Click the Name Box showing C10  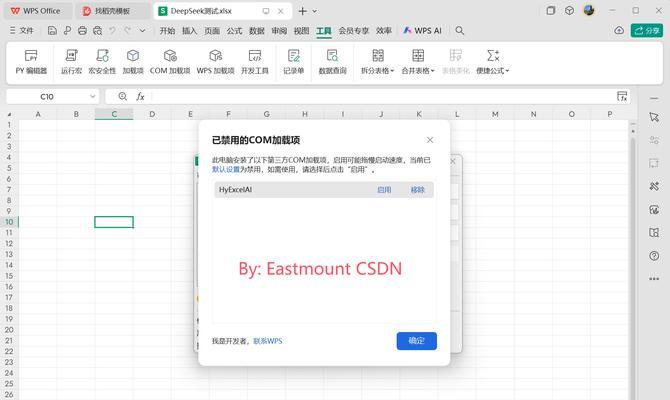[x=47, y=97]
